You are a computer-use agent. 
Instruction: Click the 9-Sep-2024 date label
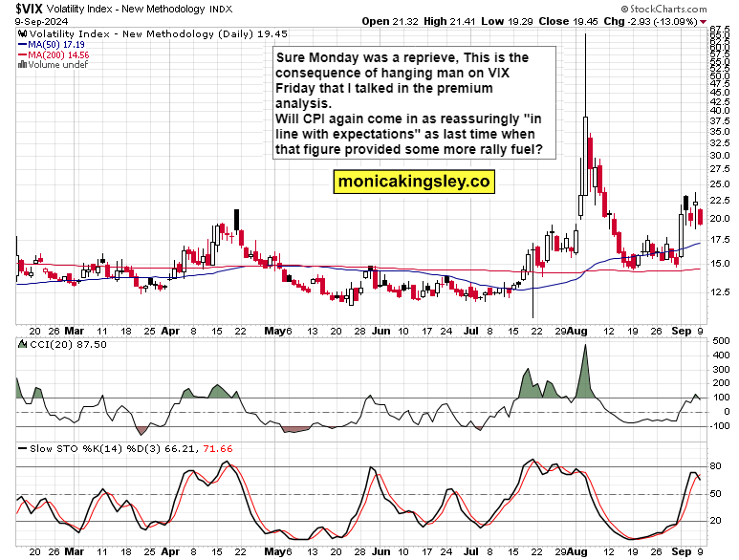click(x=41, y=21)
